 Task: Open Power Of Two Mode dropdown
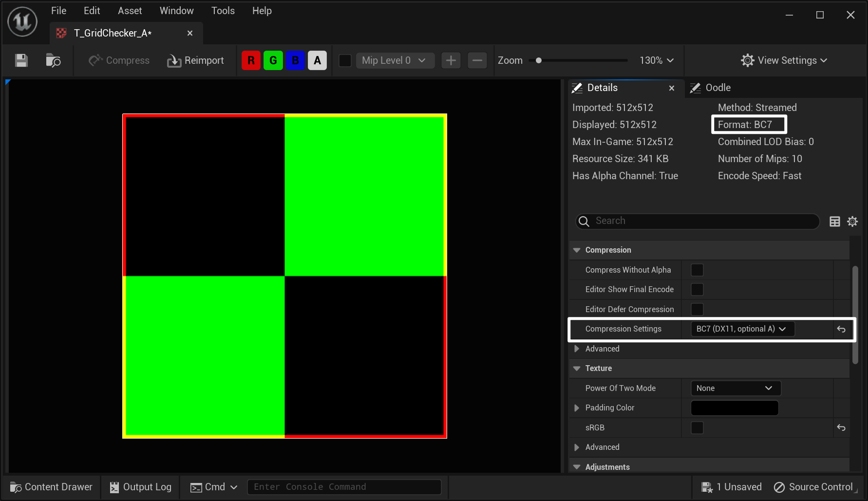click(735, 388)
